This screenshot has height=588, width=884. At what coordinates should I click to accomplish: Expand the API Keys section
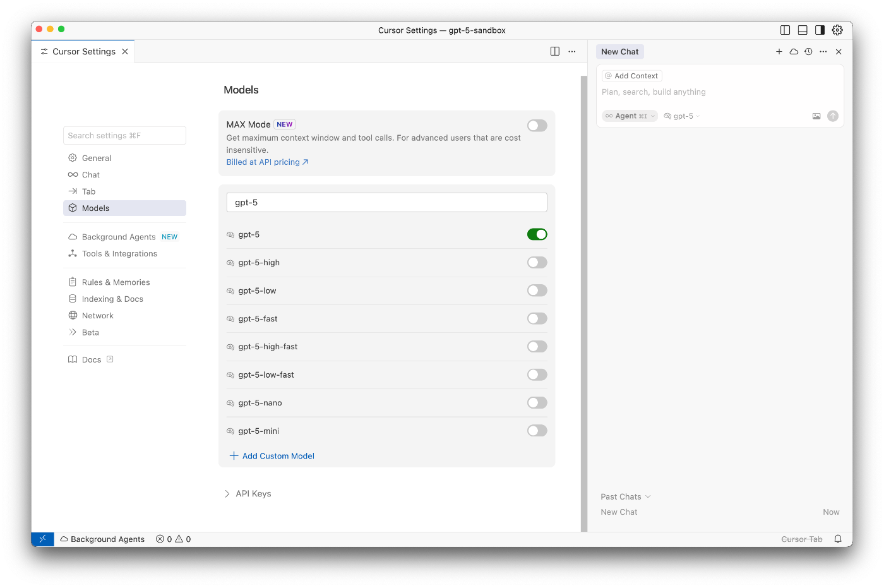pyautogui.click(x=248, y=494)
